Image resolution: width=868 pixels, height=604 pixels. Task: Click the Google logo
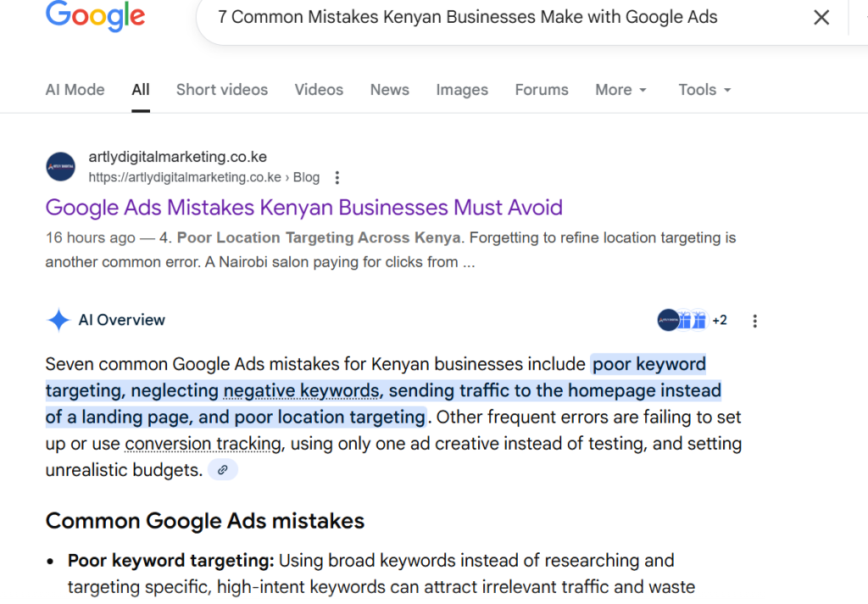tap(96, 17)
